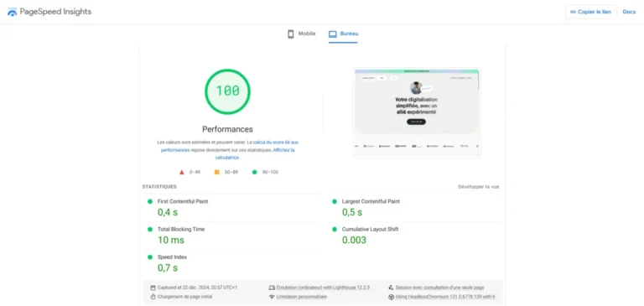644x306 pixels.
Task: Click the green circle 90–100 legend icon
Action: point(255,172)
